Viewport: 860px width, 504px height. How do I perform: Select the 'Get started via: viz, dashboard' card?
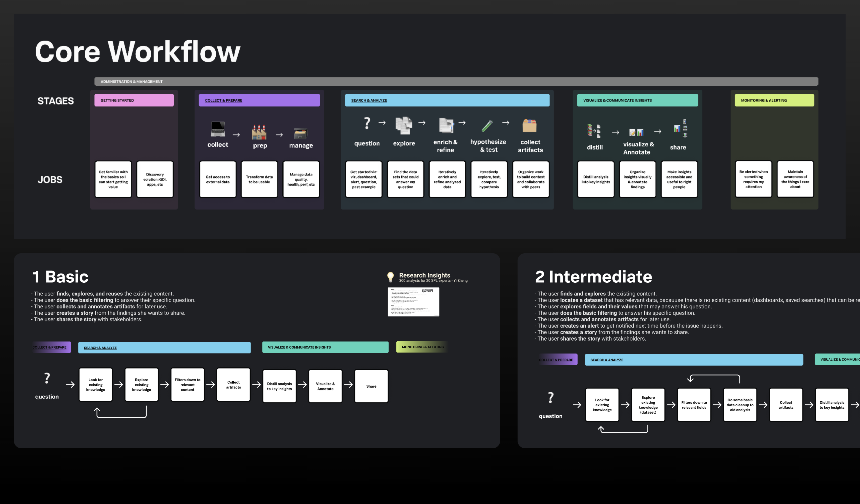[364, 180]
